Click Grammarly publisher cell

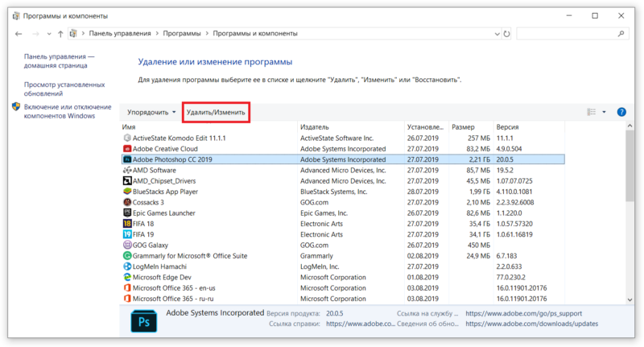[x=316, y=255]
